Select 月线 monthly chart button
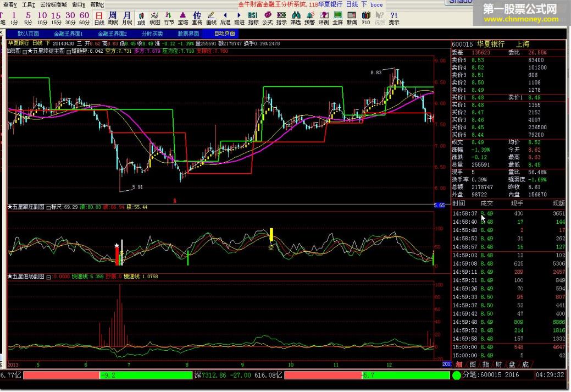This screenshot has width=571, height=392. click(127, 18)
